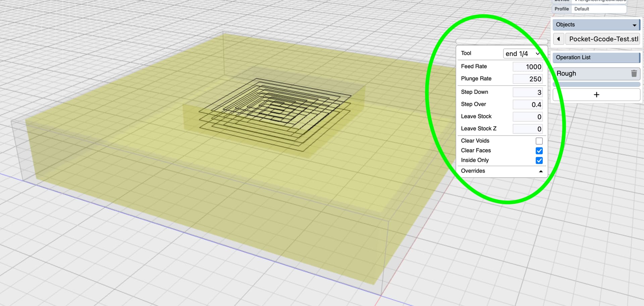
Task: Click the Profile Default field
Action: click(599, 9)
